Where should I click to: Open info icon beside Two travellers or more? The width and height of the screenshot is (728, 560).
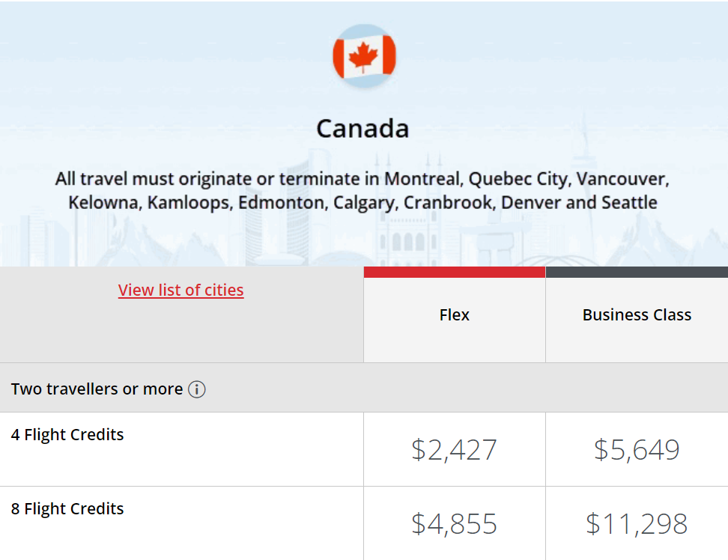click(x=197, y=389)
